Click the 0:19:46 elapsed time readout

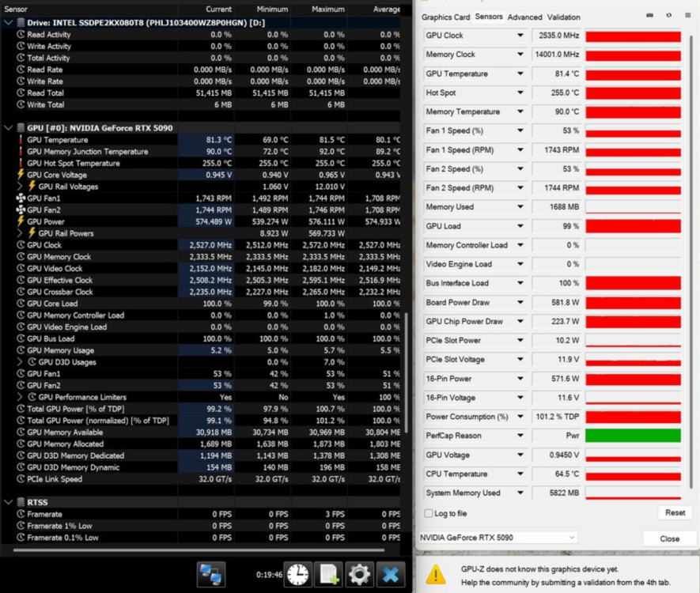269,575
